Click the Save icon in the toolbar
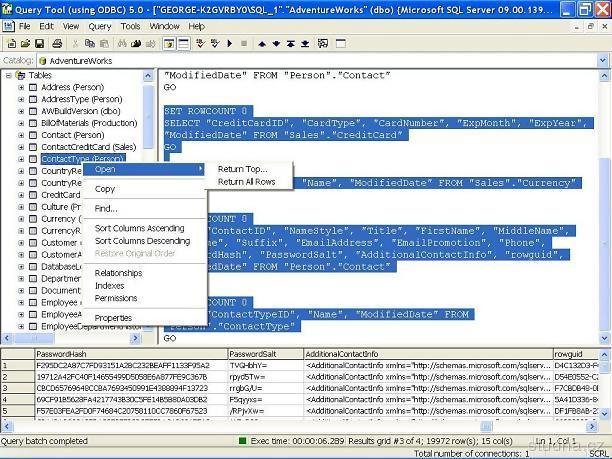The width and height of the screenshot is (612, 459). [36, 44]
